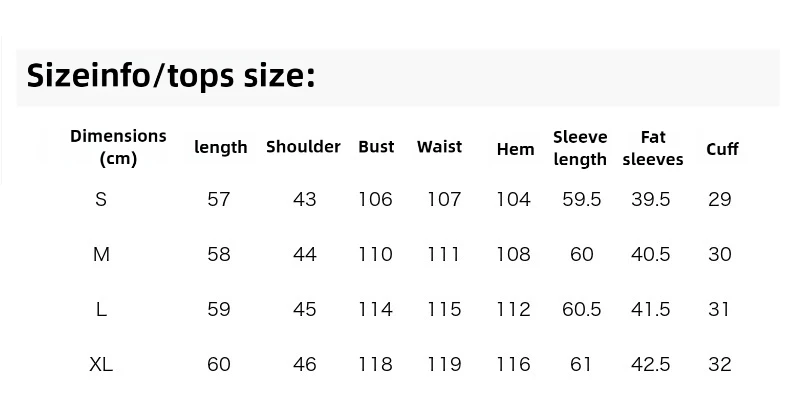Click the L size row label

point(101,309)
